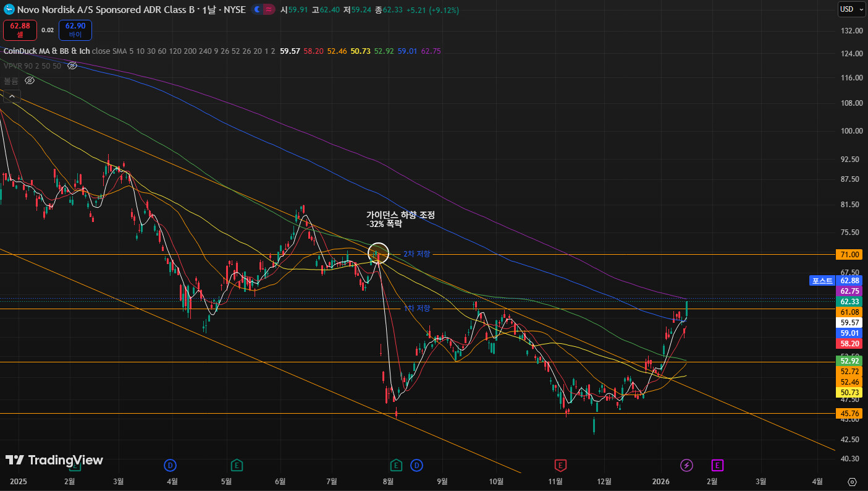Toggle visibility of the 볼륨 indicator
Screen dimensions: 868x491
tap(30, 80)
